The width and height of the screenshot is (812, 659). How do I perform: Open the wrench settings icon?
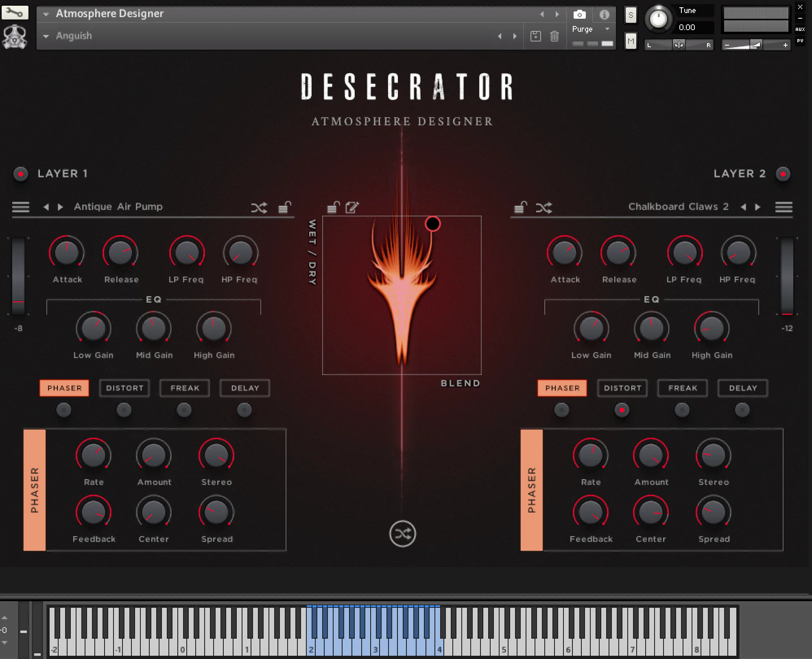coord(15,13)
